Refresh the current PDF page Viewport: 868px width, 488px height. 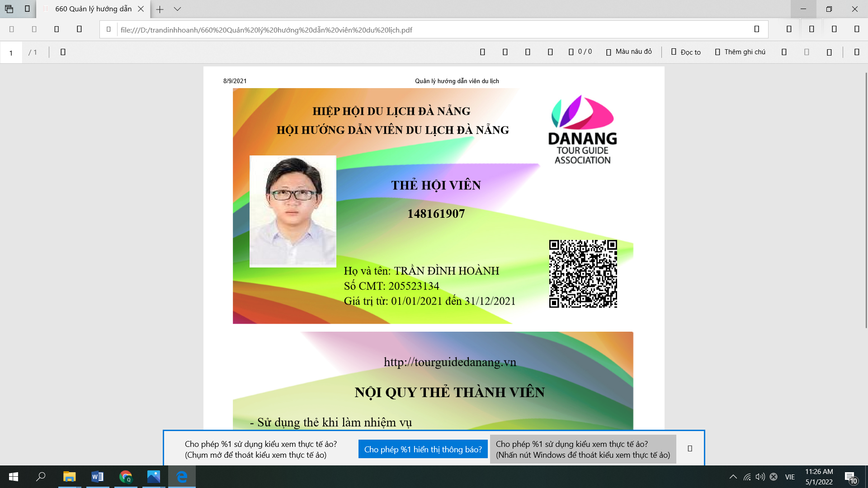click(57, 29)
